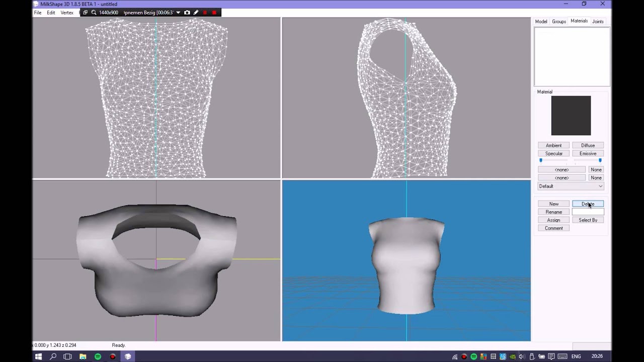Open Task View in the taskbar
Viewport: 644px width, 362px height.
point(68,356)
